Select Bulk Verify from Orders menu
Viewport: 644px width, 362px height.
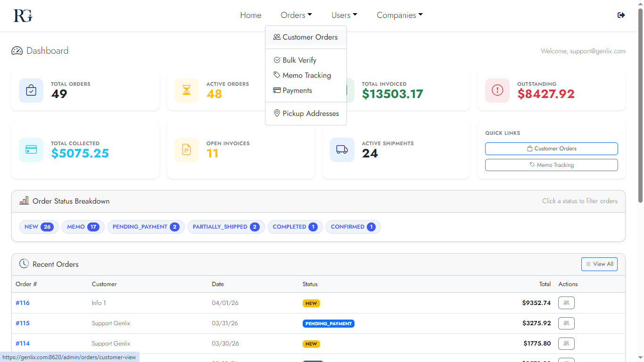point(299,60)
